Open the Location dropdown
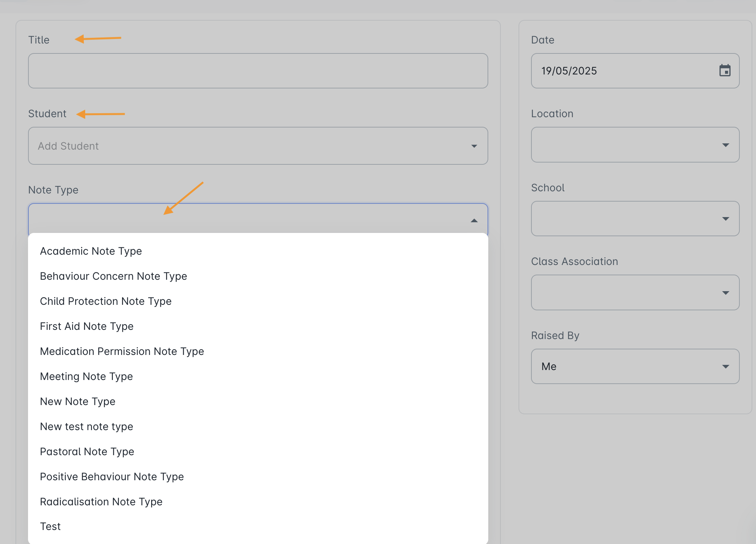Viewport: 756px width, 544px height. coord(635,145)
